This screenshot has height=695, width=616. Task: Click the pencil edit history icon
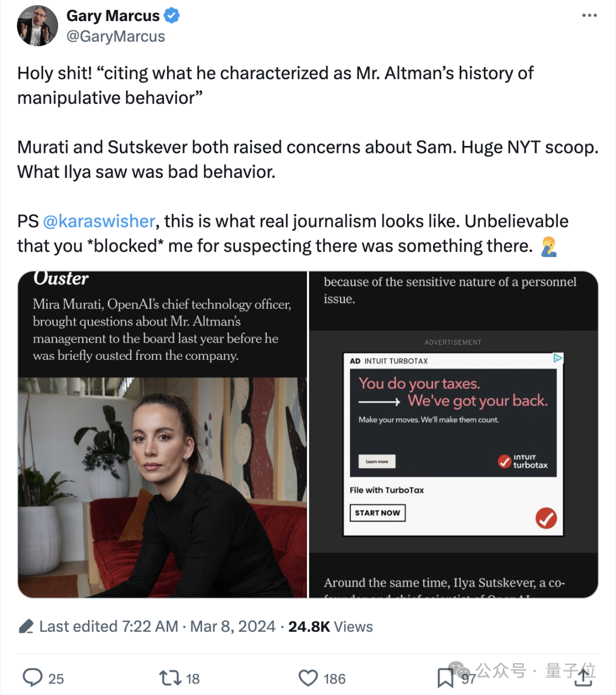(26, 627)
